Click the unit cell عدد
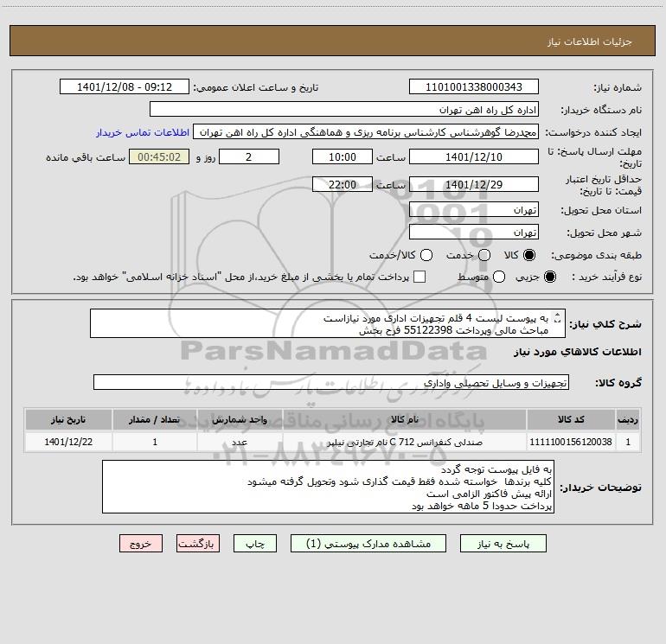666x644 pixels. (x=240, y=442)
